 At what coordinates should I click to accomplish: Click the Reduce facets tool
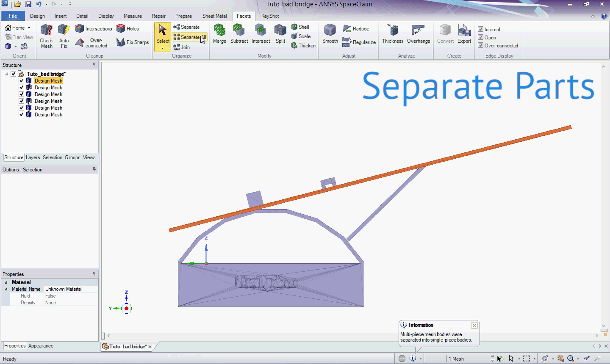coord(356,28)
